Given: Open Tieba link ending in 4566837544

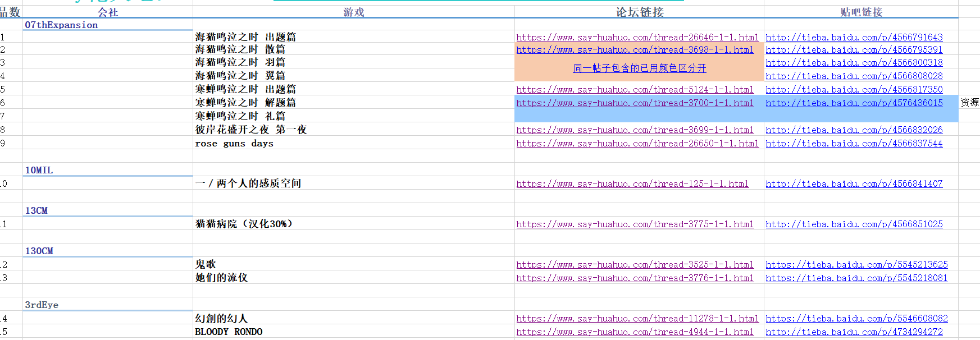Looking at the screenshot, I should (854, 144).
